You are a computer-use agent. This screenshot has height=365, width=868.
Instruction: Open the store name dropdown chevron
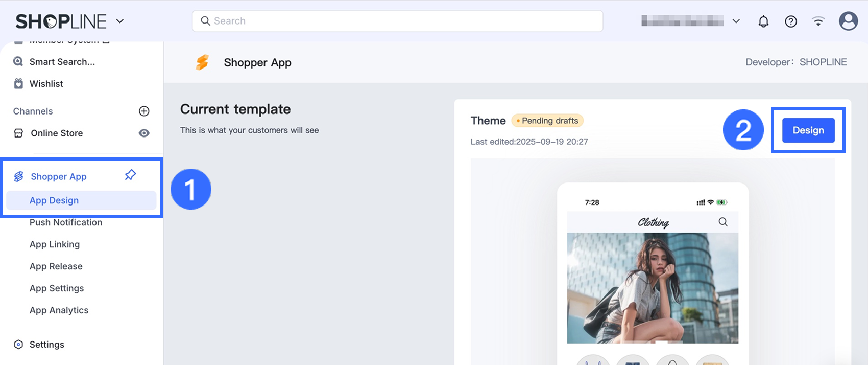pos(736,21)
